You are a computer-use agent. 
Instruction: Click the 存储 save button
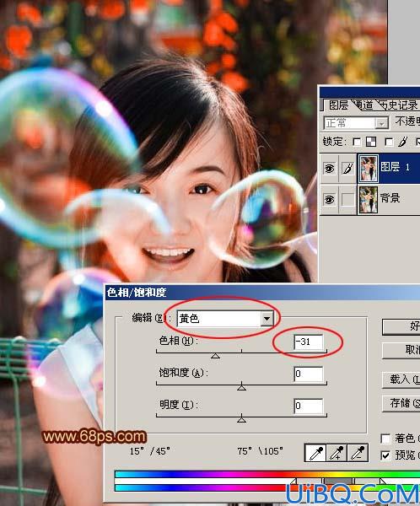click(401, 403)
